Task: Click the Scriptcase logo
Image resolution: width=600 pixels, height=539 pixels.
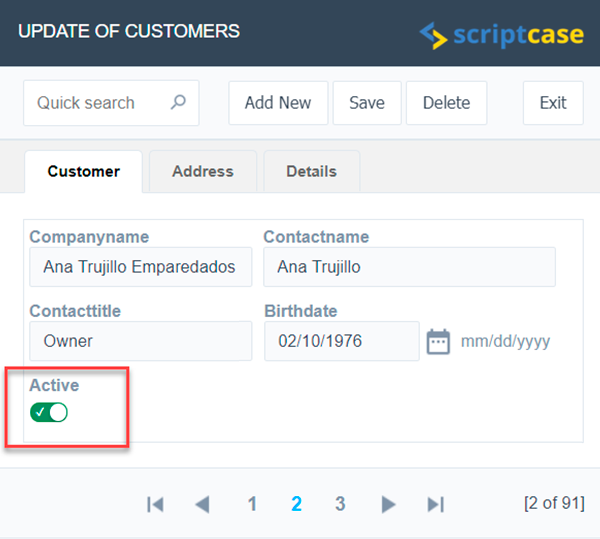Action: pyautogui.click(x=501, y=34)
